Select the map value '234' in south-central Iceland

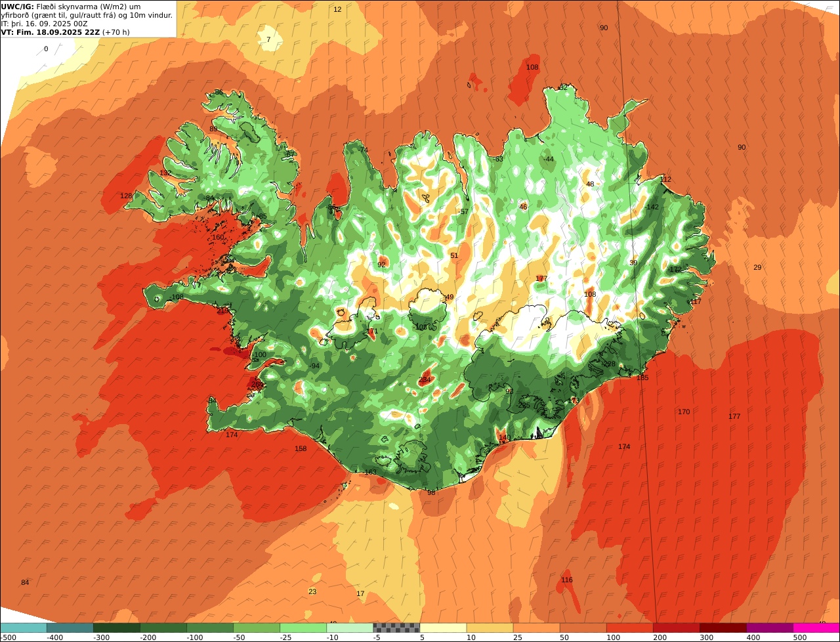point(425,380)
